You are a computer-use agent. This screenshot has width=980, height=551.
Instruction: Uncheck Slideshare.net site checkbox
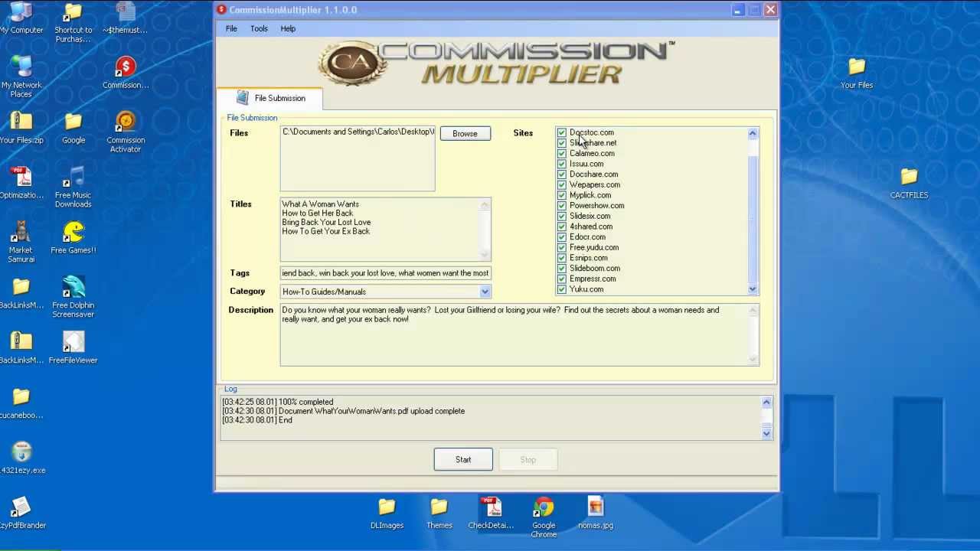(562, 143)
